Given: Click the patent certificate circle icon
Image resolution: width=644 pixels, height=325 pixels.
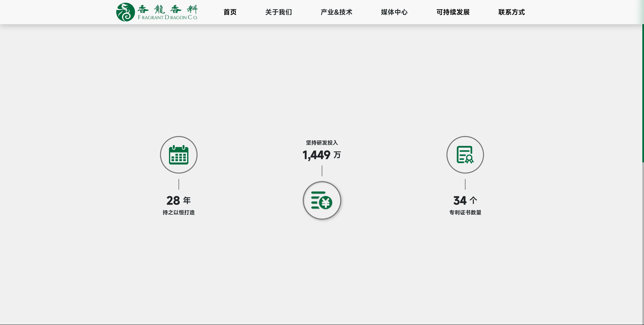Looking at the screenshot, I should click(465, 155).
